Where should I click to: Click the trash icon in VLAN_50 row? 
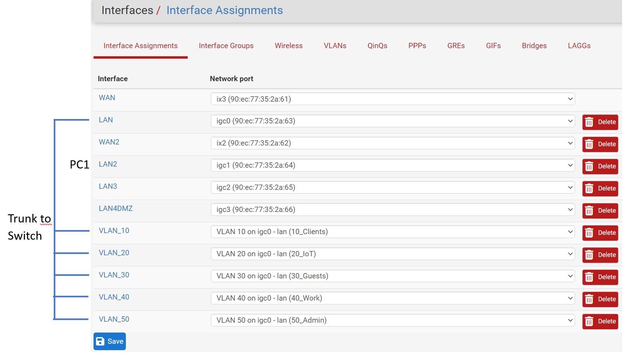589,321
